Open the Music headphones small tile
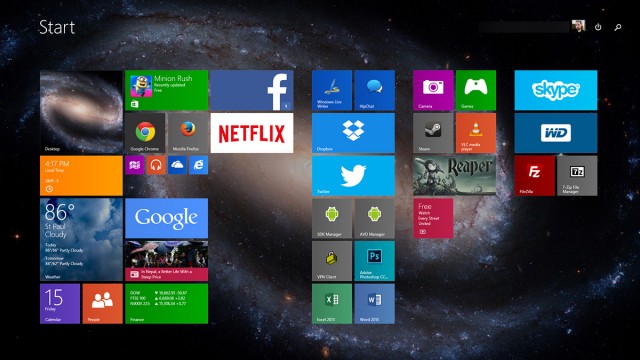The width and height of the screenshot is (640, 360). [156, 165]
